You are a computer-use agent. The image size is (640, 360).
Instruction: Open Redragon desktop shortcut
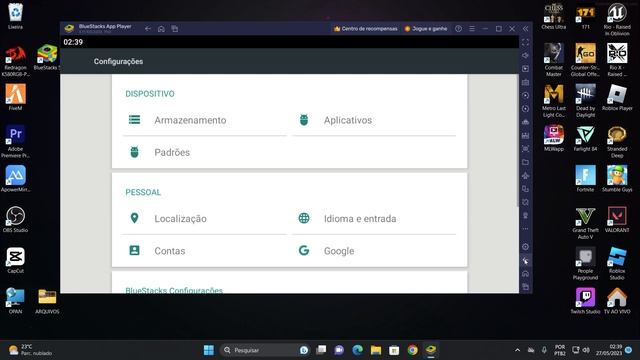point(15,60)
